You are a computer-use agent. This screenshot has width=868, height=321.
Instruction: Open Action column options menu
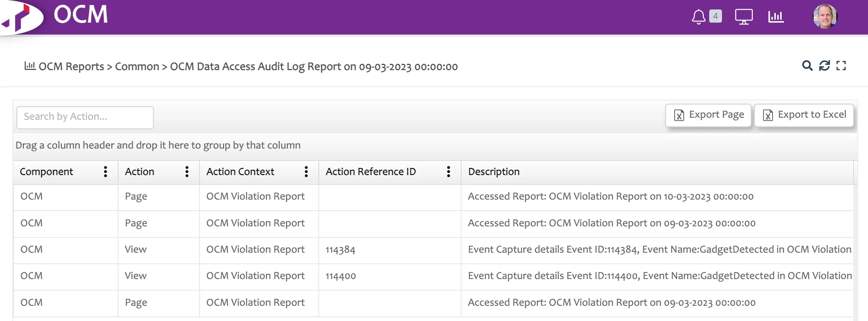point(187,172)
